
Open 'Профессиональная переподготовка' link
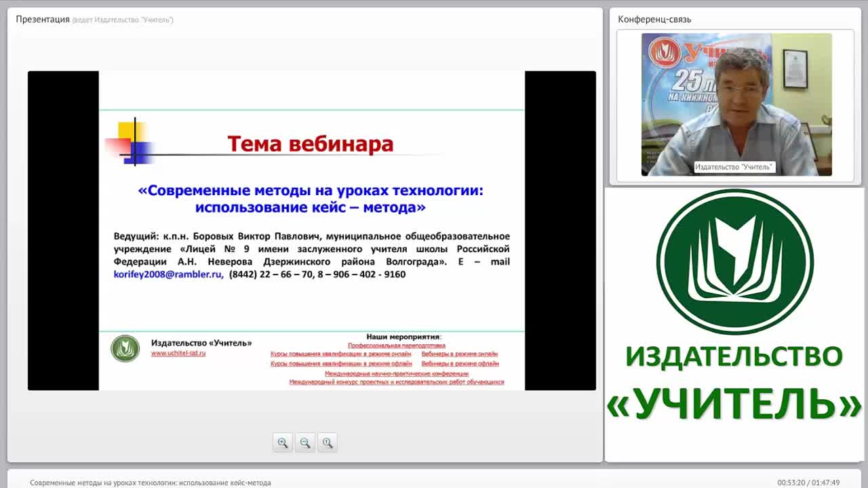coord(397,345)
